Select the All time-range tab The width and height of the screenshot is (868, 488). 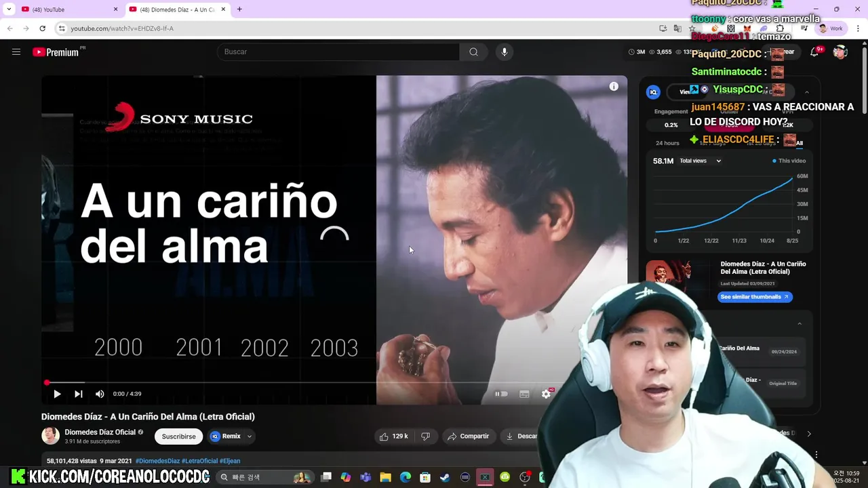pos(800,143)
